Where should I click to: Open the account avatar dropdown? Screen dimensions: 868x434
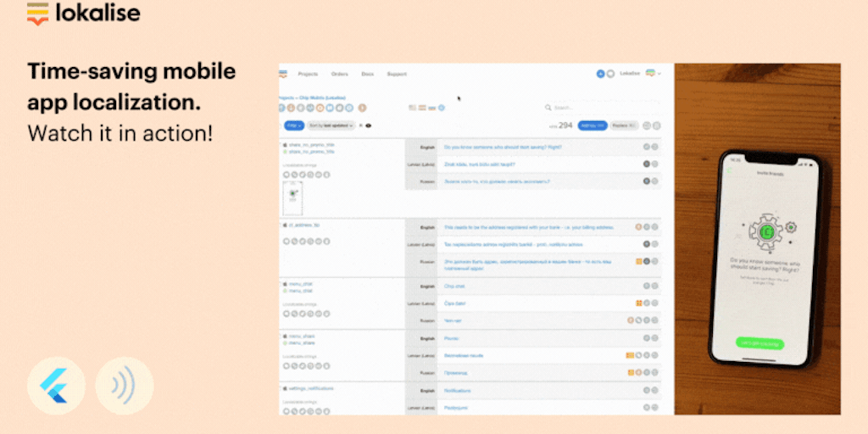click(x=654, y=74)
